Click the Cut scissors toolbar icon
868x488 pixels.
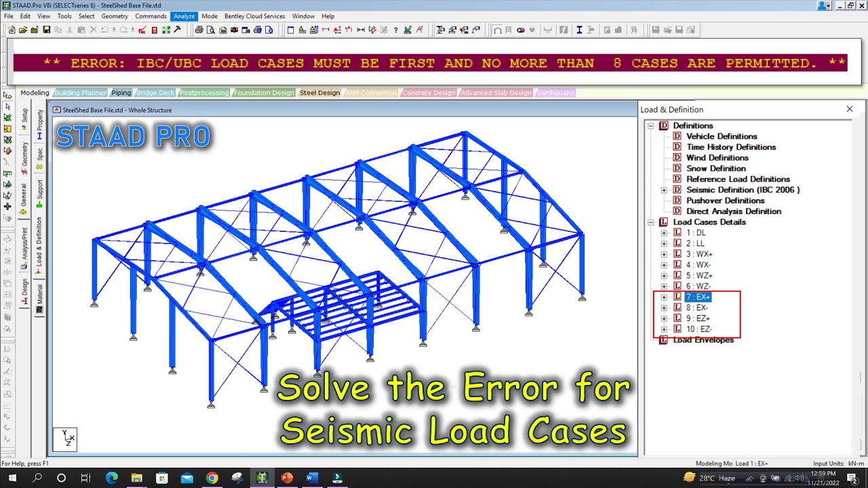point(70,30)
